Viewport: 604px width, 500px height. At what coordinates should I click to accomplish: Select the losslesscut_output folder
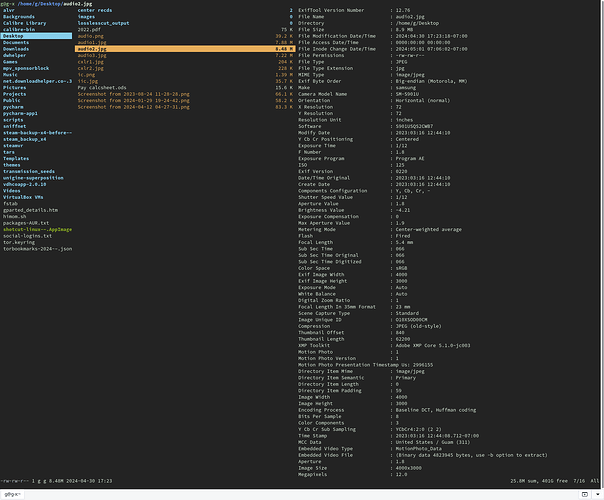click(103, 23)
